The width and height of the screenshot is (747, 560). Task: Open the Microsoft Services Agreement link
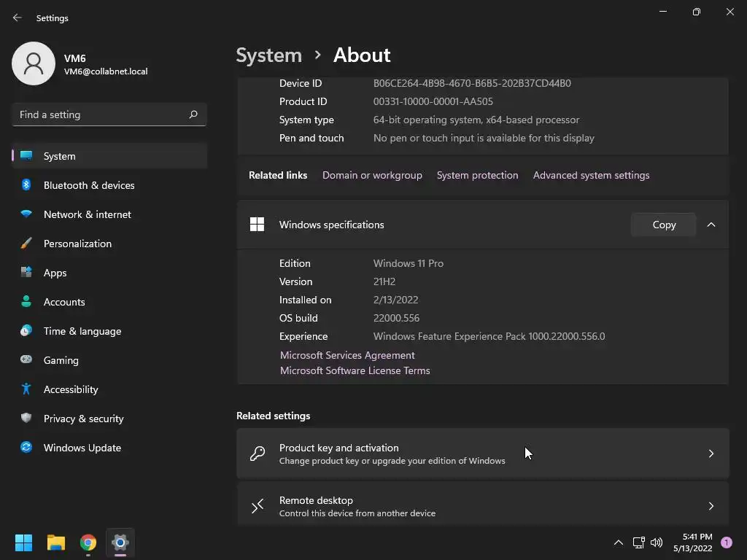point(347,355)
